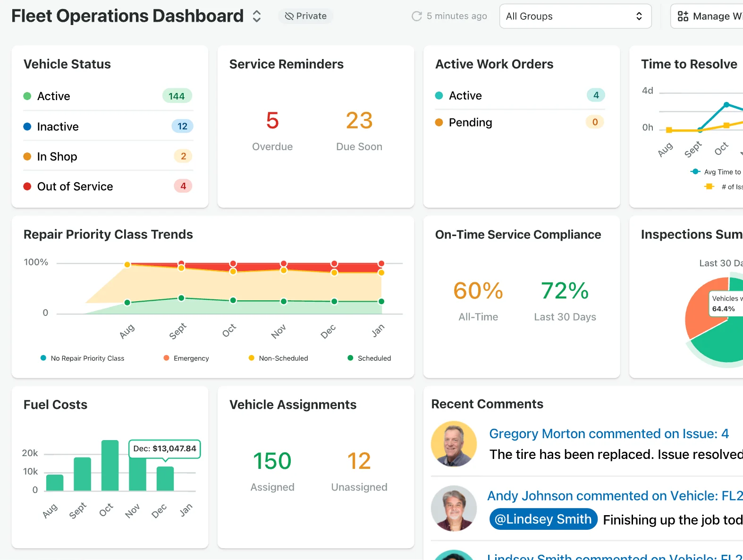Click the Oct Non-Scheduled yellow data point
This screenshot has height=560, width=743.
click(x=233, y=272)
